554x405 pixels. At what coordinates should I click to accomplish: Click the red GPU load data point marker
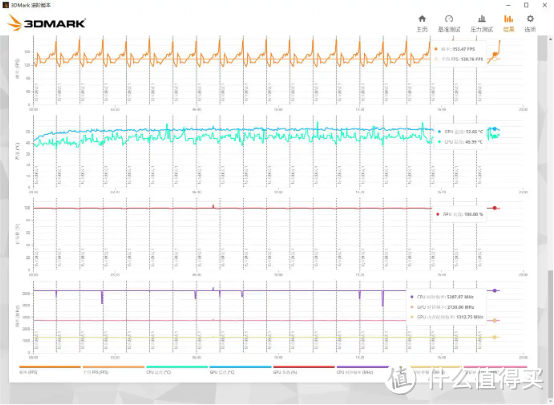coord(495,208)
